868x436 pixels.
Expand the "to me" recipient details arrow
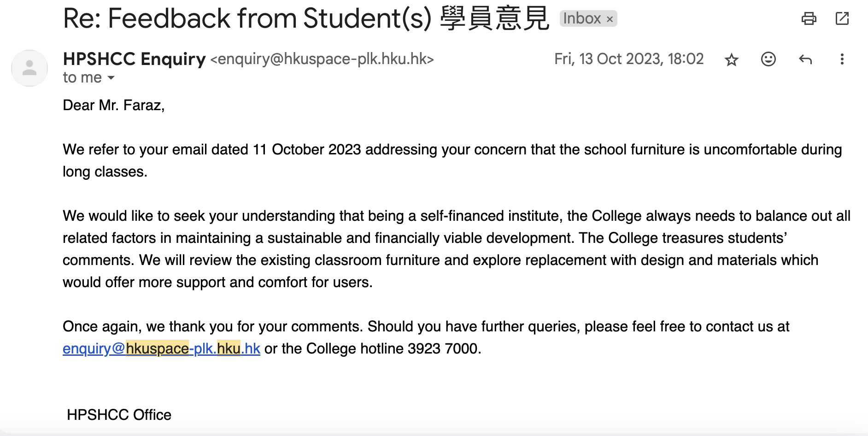pyautogui.click(x=111, y=78)
